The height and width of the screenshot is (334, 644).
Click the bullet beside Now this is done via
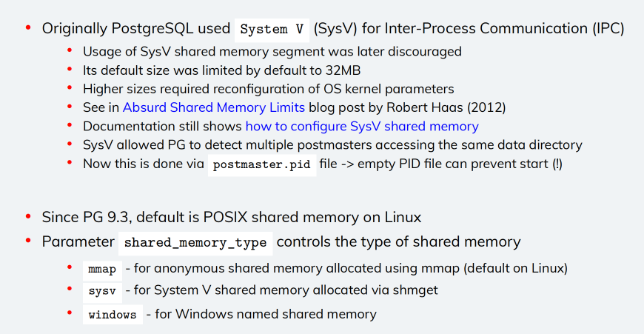pyautogui.click(x=70, y=163)
